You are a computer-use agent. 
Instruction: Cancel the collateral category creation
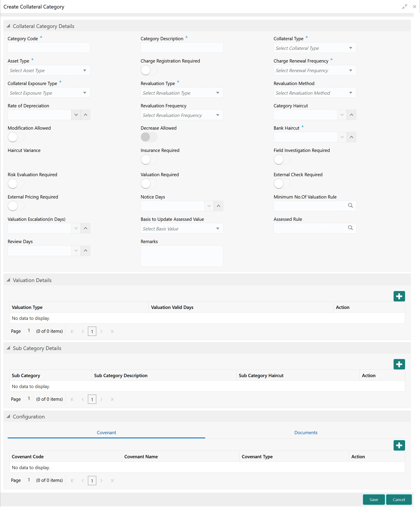click(x=399, y=500)
